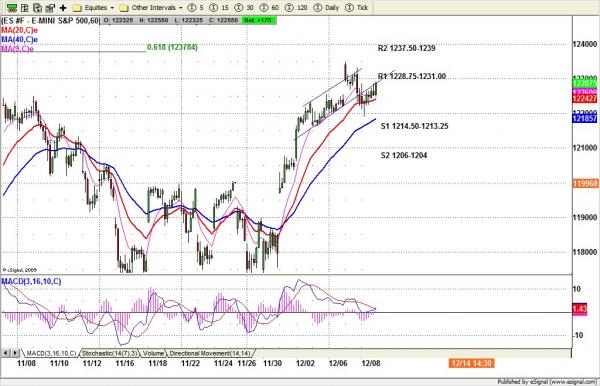Open the Other Intervals dropdown
Viewport: 600px width, 386px height.
151,8
